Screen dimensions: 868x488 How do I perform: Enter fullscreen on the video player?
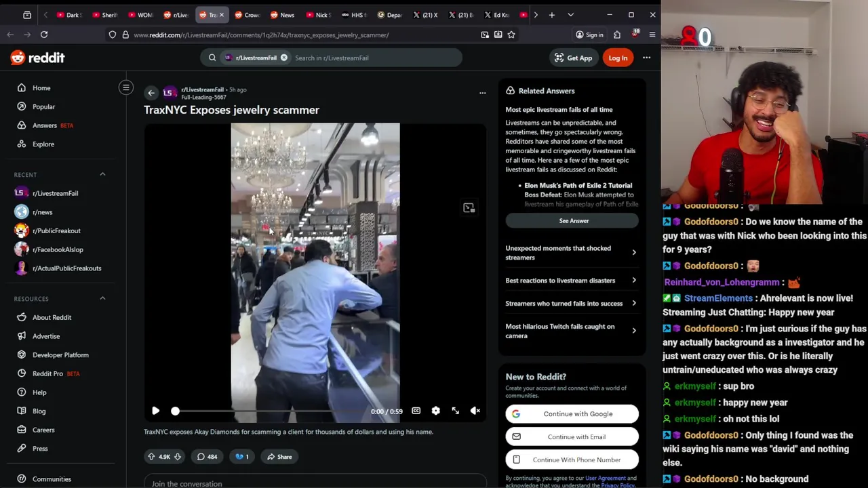pos(456,411)
